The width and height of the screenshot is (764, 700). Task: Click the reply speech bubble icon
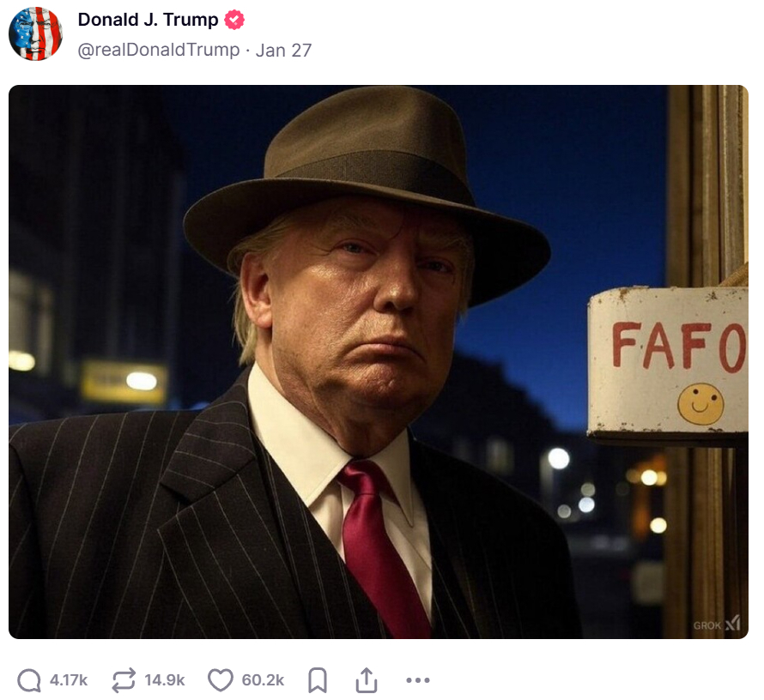tap(29, 680)
